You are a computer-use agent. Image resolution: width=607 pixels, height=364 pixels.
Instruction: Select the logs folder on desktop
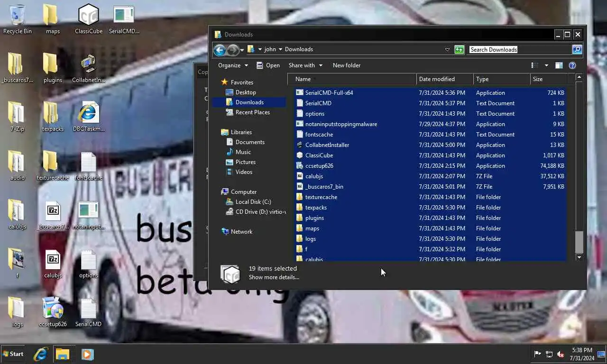click(x=18, y=313)
